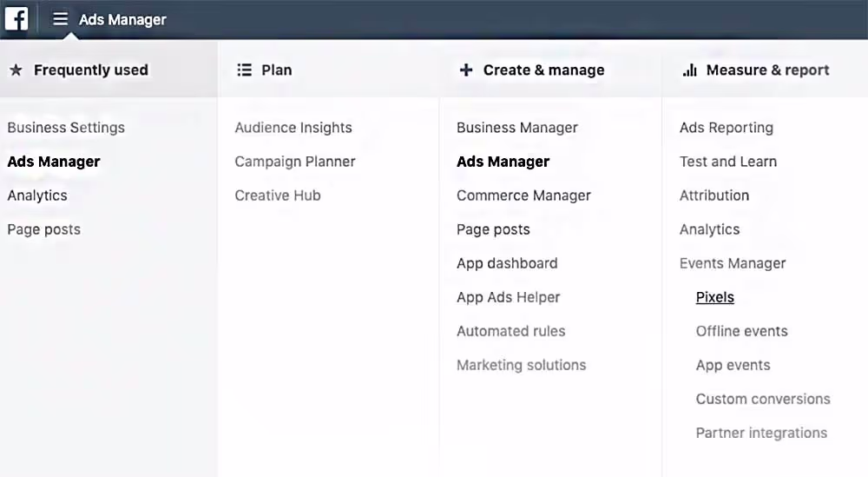868x477 pixels.
Task: Click the Plan list icon
Action: [x=244, y=70]
